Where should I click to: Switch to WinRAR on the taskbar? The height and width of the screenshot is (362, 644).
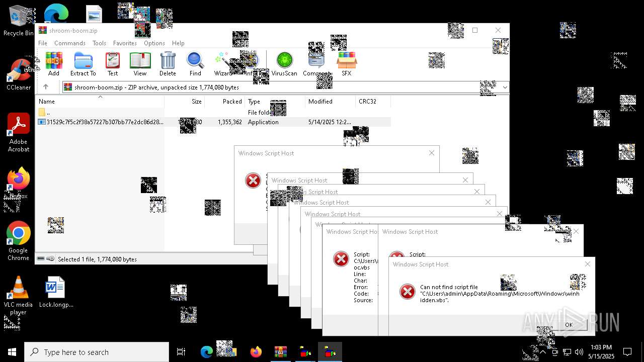280,352
